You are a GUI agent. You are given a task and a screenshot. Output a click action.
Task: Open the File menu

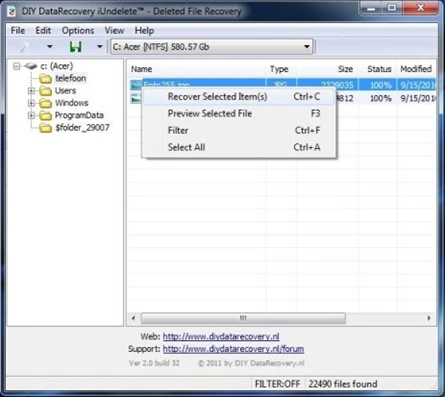pyautogui.click(x=18, y=31)
